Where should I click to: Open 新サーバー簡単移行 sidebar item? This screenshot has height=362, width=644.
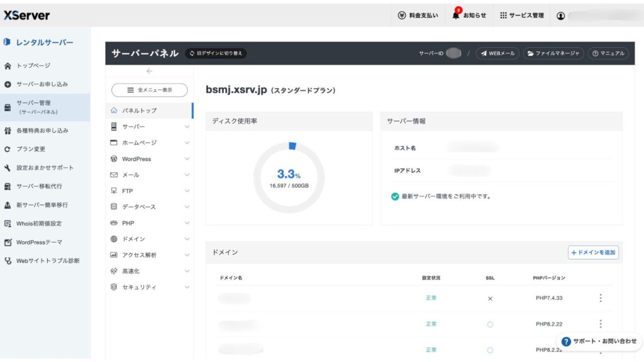point(42,205)
